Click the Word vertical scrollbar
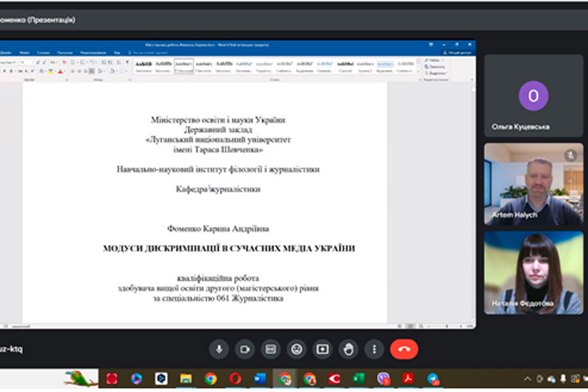 coord(473,203)
